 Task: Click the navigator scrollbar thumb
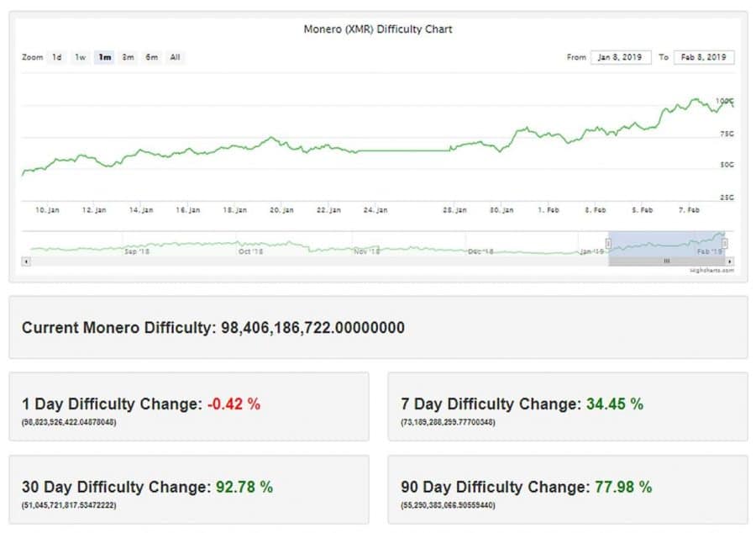tap(667, 261)
